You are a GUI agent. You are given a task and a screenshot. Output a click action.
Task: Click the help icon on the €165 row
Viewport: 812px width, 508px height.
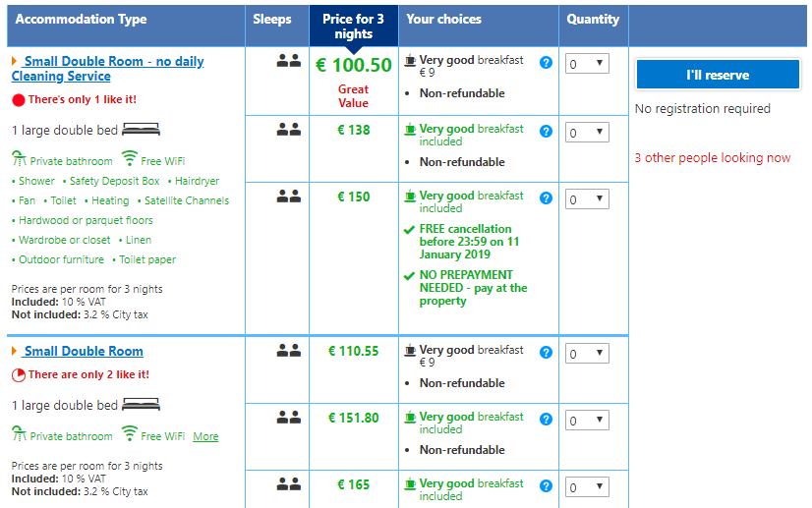(547, 486)
